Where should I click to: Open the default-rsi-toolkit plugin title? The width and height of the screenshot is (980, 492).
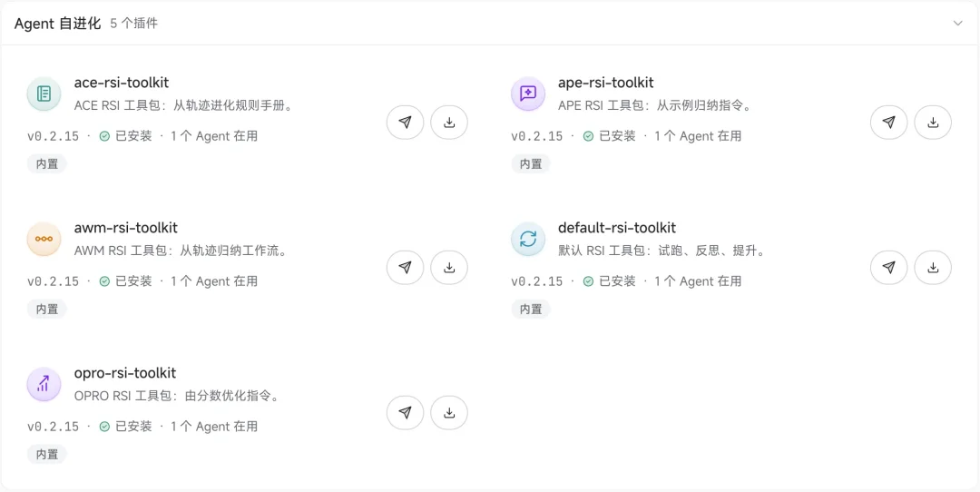click(x=617, y=228)
